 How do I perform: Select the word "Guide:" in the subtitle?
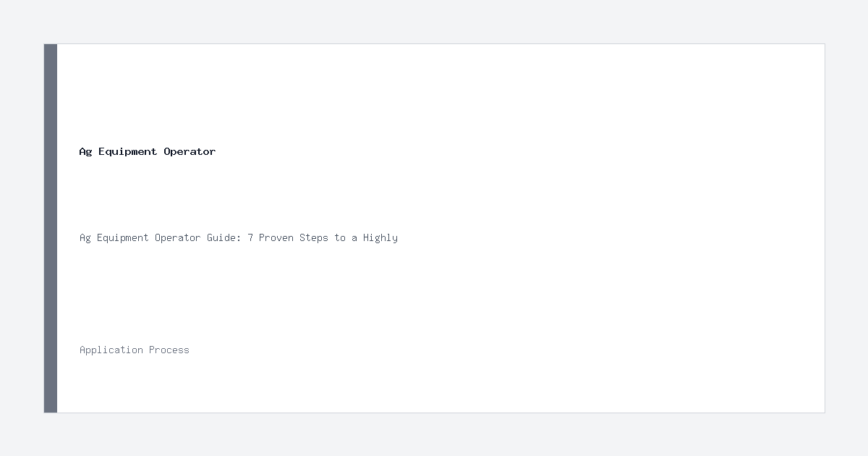point(224,238)
